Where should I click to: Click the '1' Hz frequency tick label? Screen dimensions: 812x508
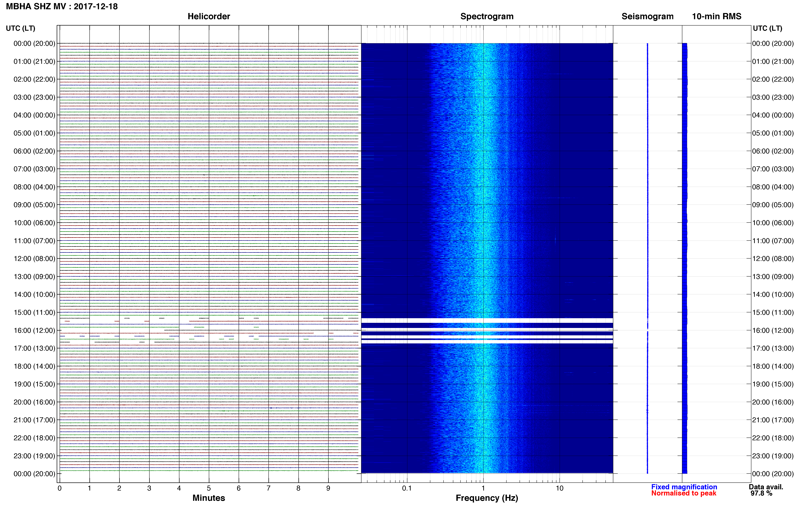point(483,488)
